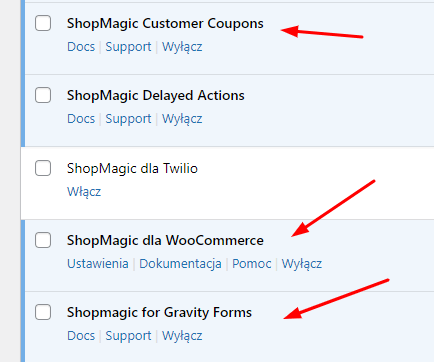434x362 pixels.
Task: Deactivate Gravity Forms plugin via Wyłącz
Action: (x=182, y=336)
